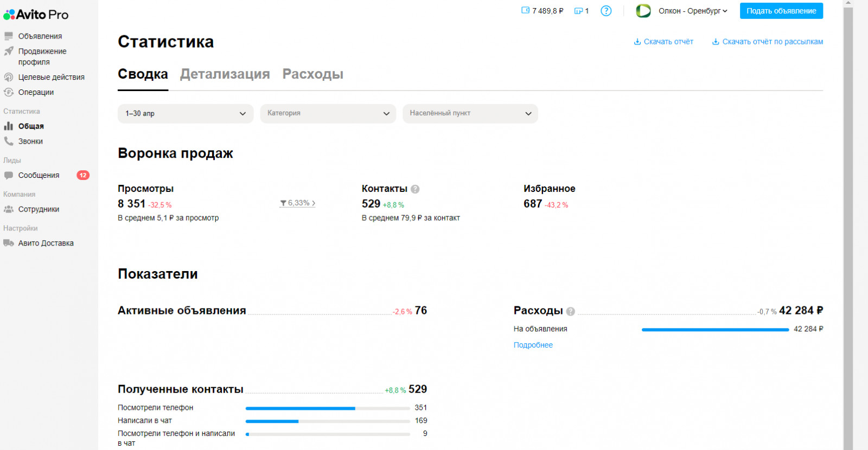Click the Avito Pro logo
Screen dimensions: 868x450
(36, 15)
